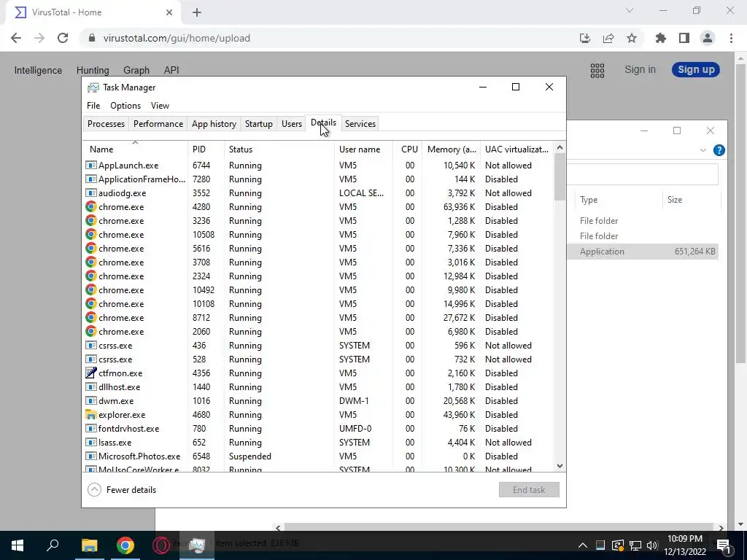Click the explorer.exe folder icon

tap(91, 414)
